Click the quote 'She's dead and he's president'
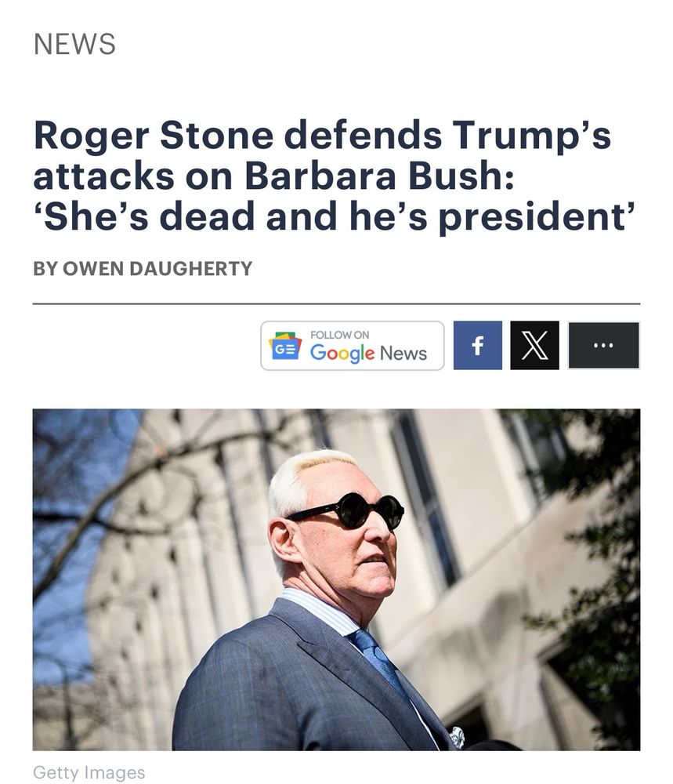The width and height of the screenshot is (673, 784). tap(335, 216)
